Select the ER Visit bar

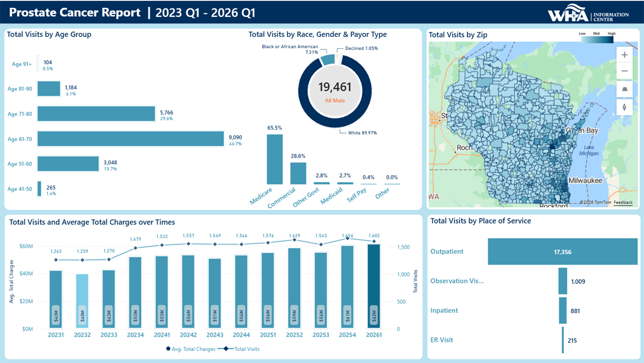pyautogui.click(x=563, y=340)
